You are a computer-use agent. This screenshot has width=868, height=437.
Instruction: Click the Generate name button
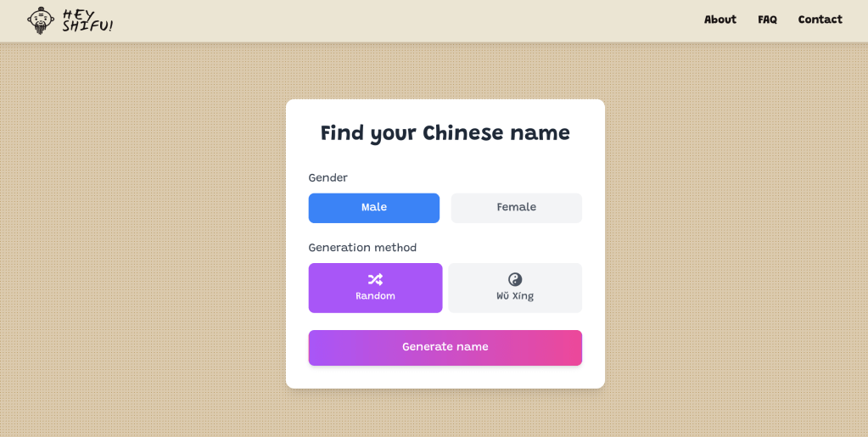445,348
